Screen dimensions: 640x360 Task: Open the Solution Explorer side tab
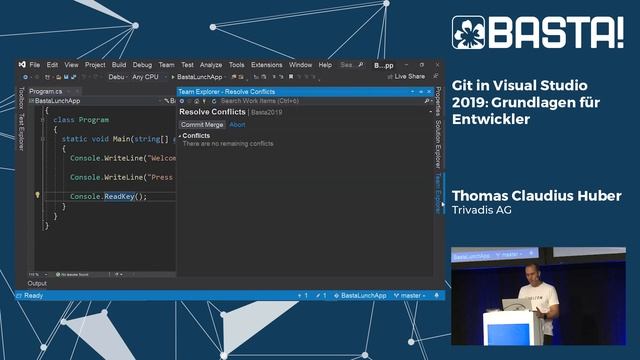coord(438,144)
